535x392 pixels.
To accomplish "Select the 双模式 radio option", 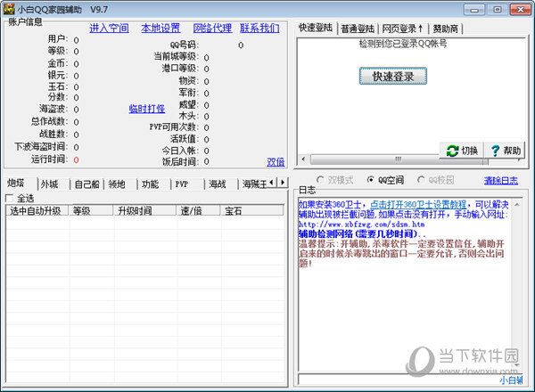I will [320, 180].
